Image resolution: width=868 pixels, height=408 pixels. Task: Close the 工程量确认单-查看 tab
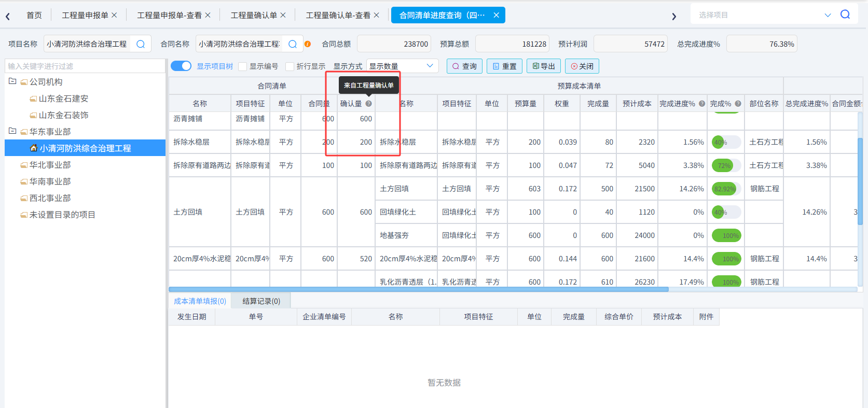point(376,15)
